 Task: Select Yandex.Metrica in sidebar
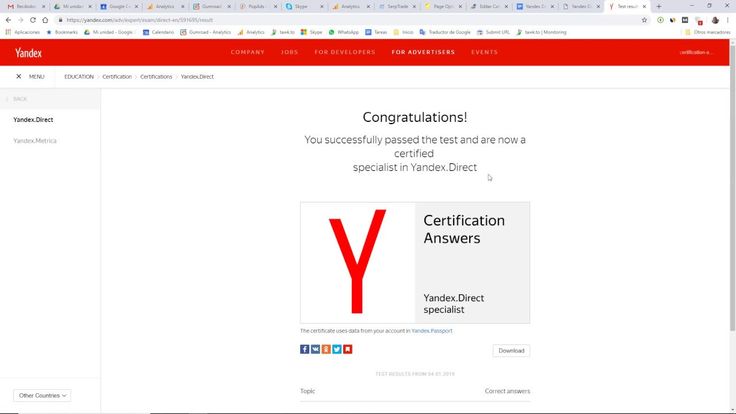point(35,141)
